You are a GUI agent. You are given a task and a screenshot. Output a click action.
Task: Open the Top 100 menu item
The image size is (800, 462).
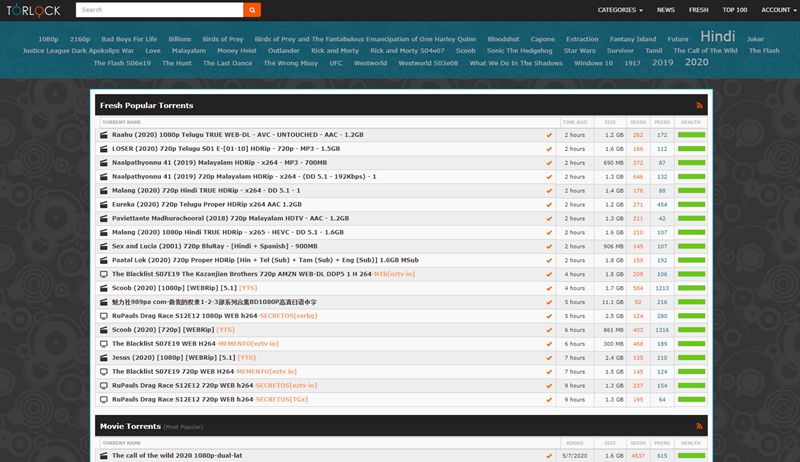point(735,10)
